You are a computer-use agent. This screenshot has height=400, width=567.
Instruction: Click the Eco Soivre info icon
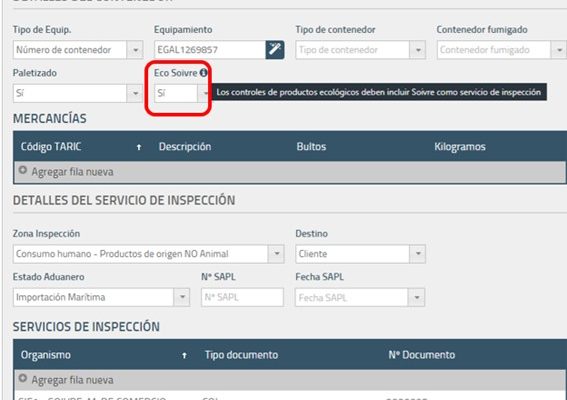tap(204, 73)
